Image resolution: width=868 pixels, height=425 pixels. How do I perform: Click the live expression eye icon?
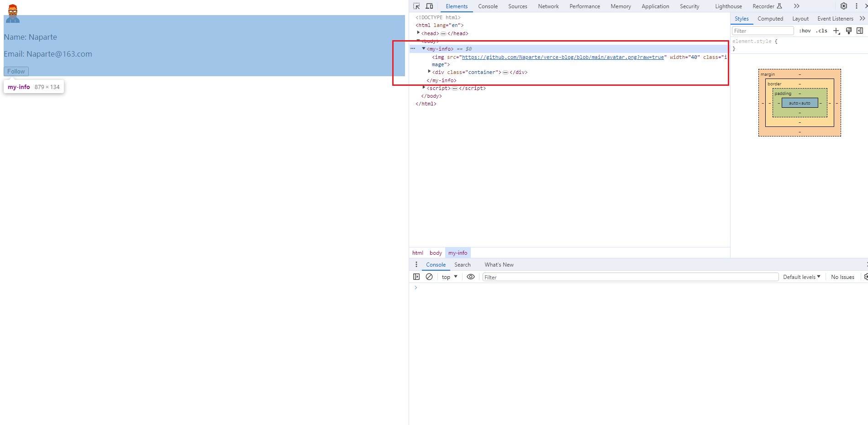tap(471, 277)
